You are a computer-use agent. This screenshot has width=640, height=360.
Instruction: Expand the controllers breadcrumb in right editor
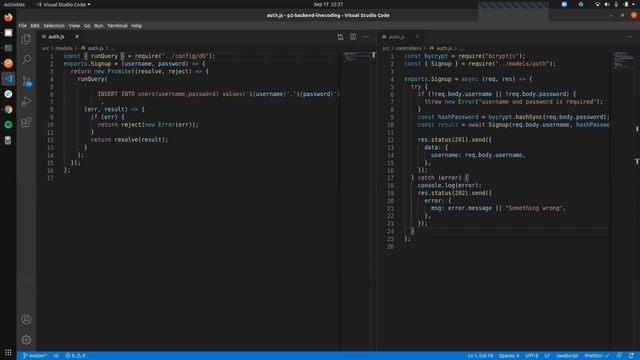[x=408, y=48]
